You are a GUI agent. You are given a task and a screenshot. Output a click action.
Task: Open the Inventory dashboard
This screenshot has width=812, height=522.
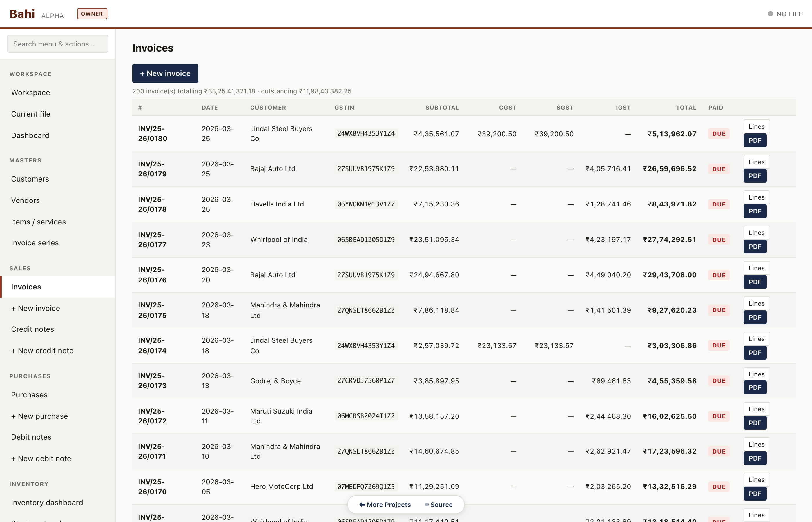(47, 503)
